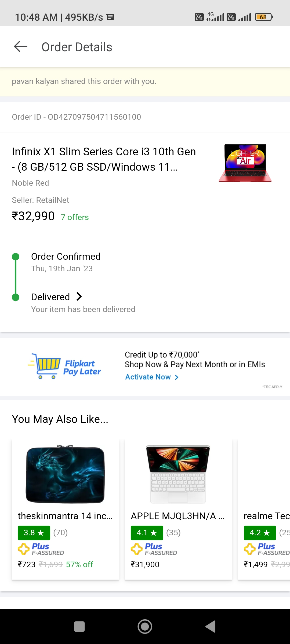Screen dimensions: 290x644
Task: Tap the Order ID text
Action: tap(76, 117)
